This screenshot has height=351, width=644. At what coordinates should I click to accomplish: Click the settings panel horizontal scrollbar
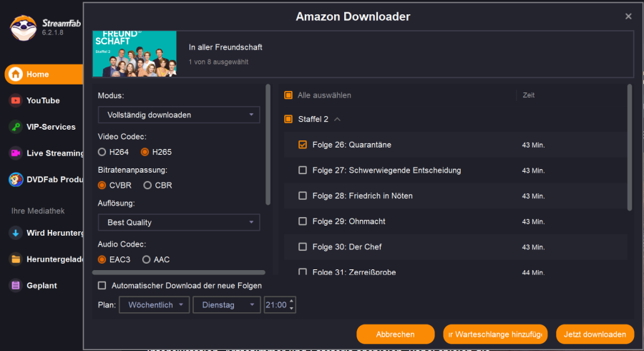click(179, 272)
